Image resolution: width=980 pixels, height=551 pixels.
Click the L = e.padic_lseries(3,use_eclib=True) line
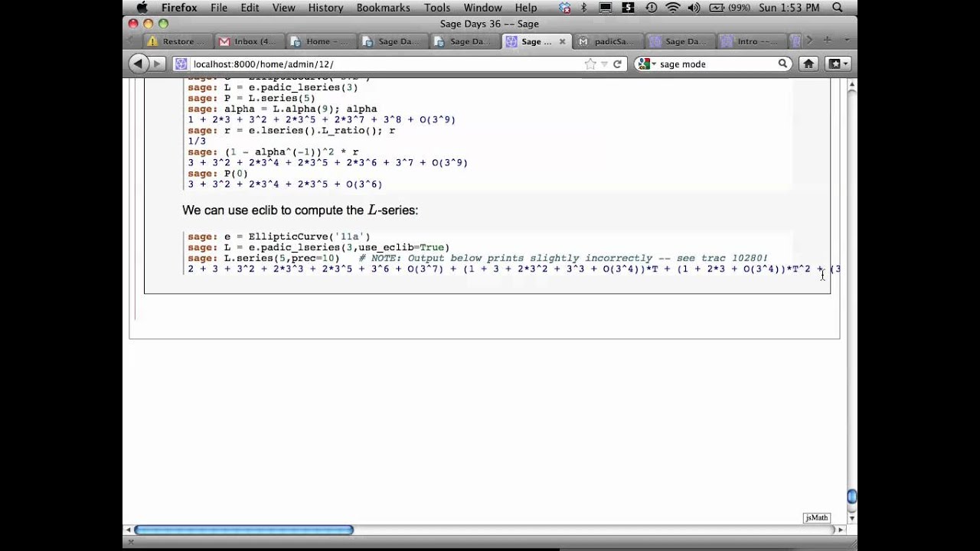tap(318, 247)
